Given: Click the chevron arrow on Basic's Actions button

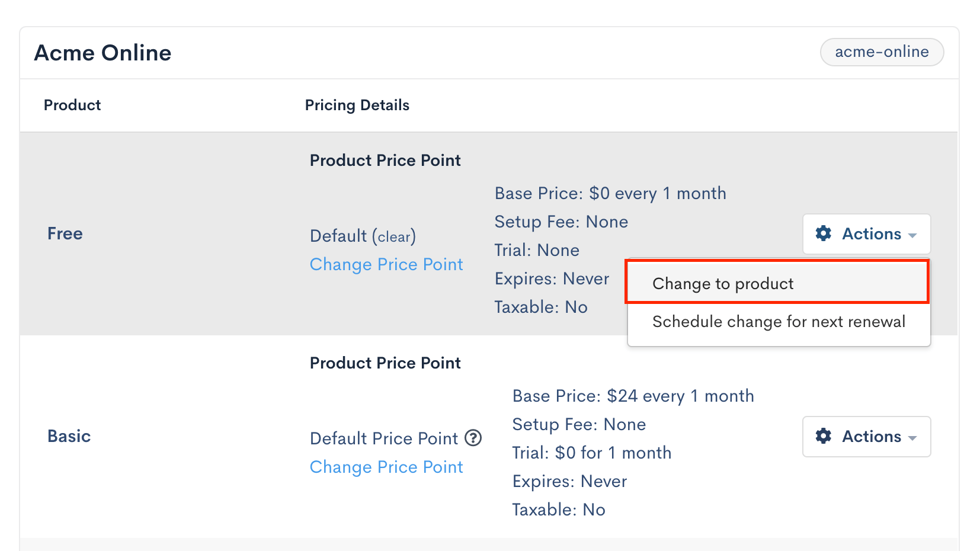Looking at the screenshot, I should 911,437.
